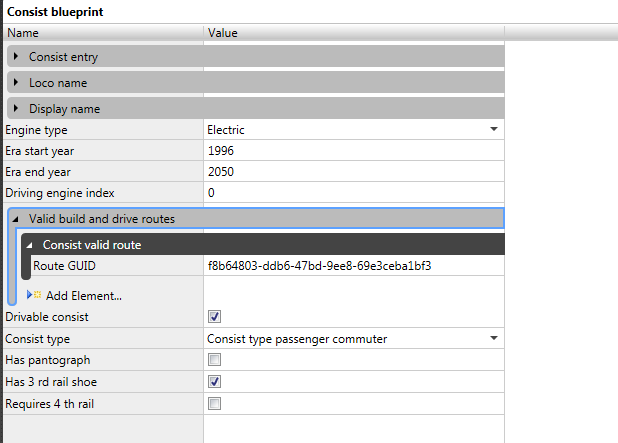Click the Add Element link
Image resolution: width=618 pixels, height=443 pixels.
click(84, 296)
